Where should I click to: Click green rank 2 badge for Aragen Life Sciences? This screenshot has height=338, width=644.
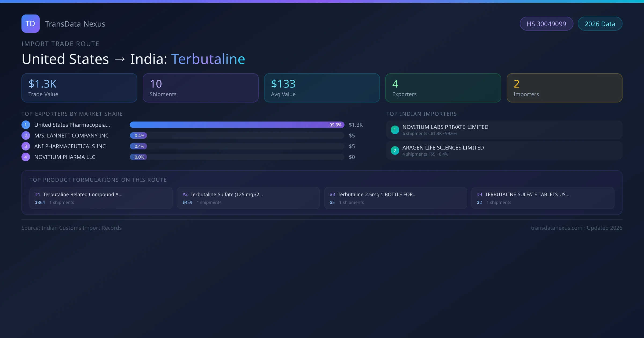(x=395, y=150)
